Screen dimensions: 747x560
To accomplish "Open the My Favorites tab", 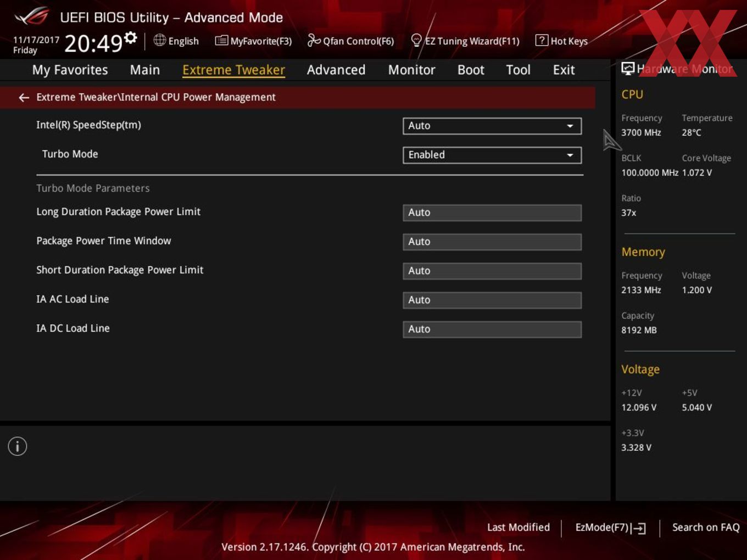I will [x=70, y=70].
